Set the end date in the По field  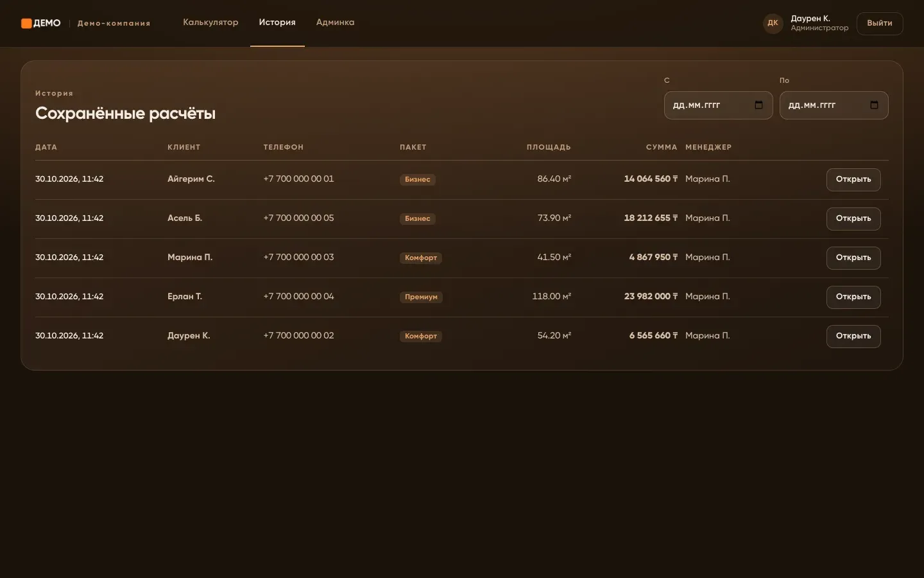pyautogui.click(x=834, y=105)
